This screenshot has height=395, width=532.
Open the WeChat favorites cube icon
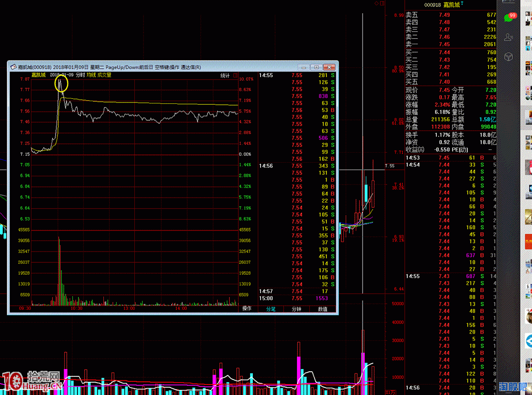click(508, 56)
